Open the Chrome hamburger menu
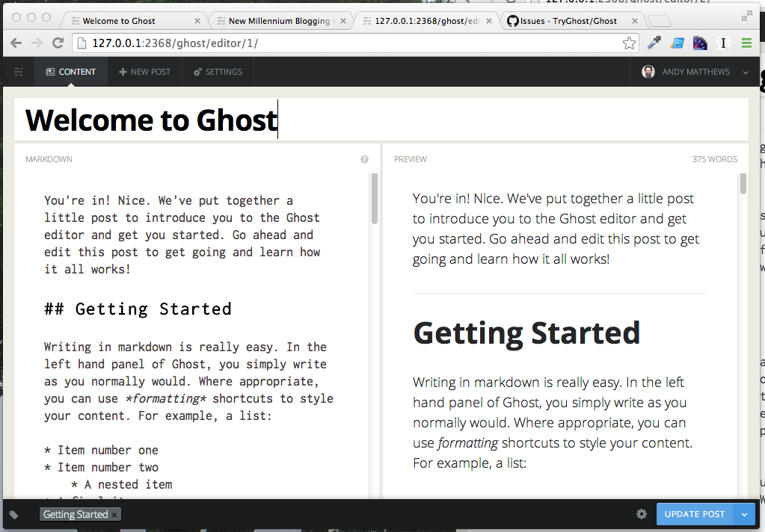This screenshot has width=765, height=532. pyautogui.click(x=746, y=43)
